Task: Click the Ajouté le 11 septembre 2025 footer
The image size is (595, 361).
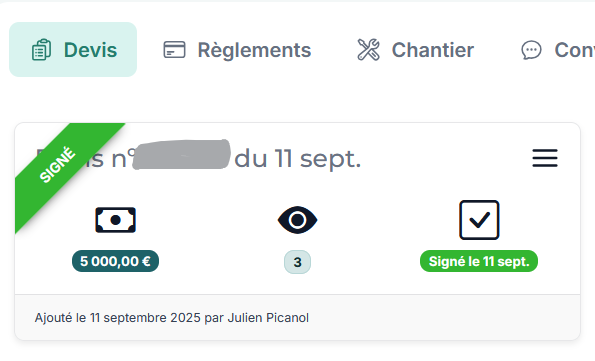Action: (172, 318)
